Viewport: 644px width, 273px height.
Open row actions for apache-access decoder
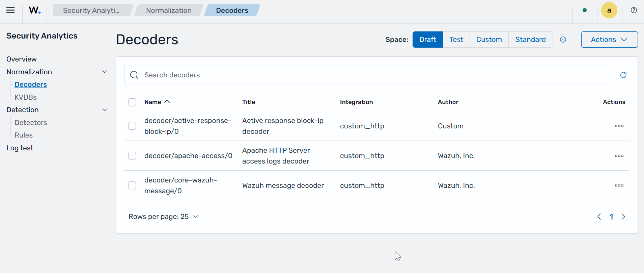click(619, 156)
